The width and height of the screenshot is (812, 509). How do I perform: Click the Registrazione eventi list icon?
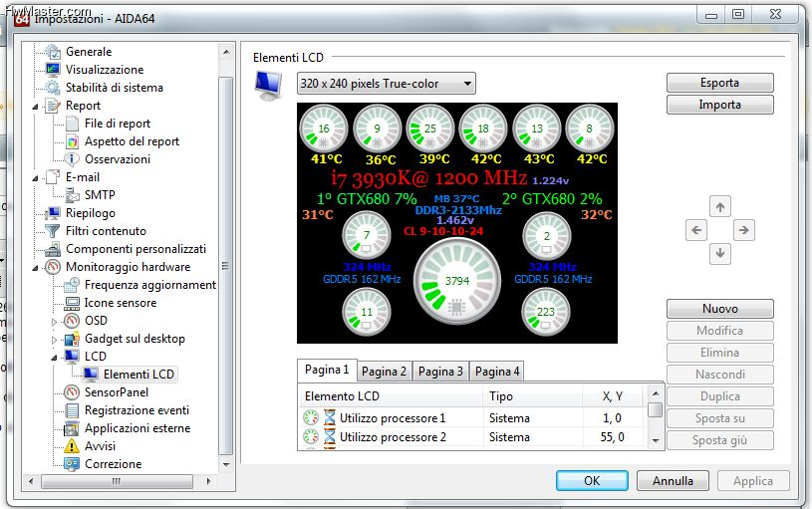pyautogui.click(x=72, y=410)
